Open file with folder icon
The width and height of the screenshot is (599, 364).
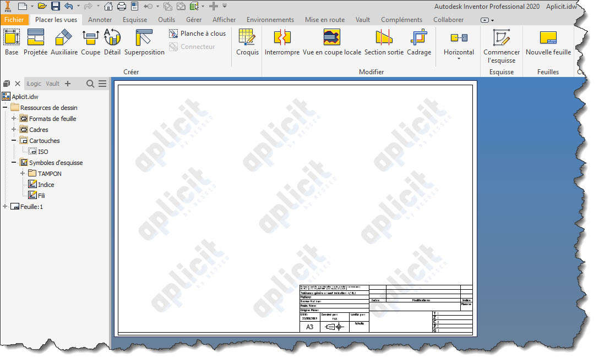click(x=42, y=6)
